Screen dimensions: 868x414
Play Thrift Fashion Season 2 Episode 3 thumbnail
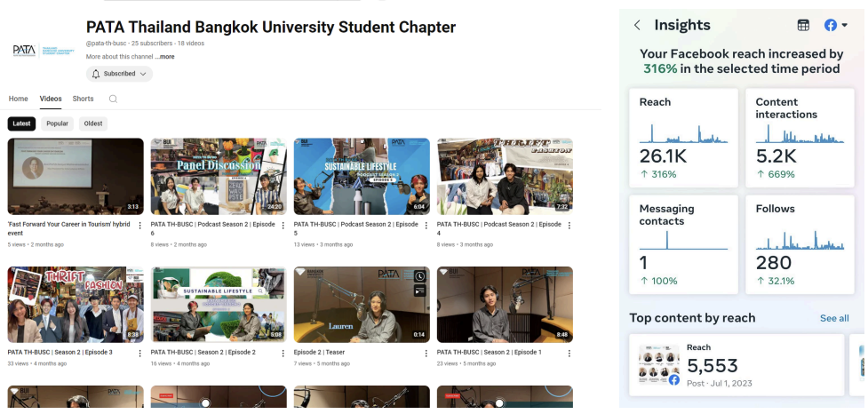click(x=76, y=305)
